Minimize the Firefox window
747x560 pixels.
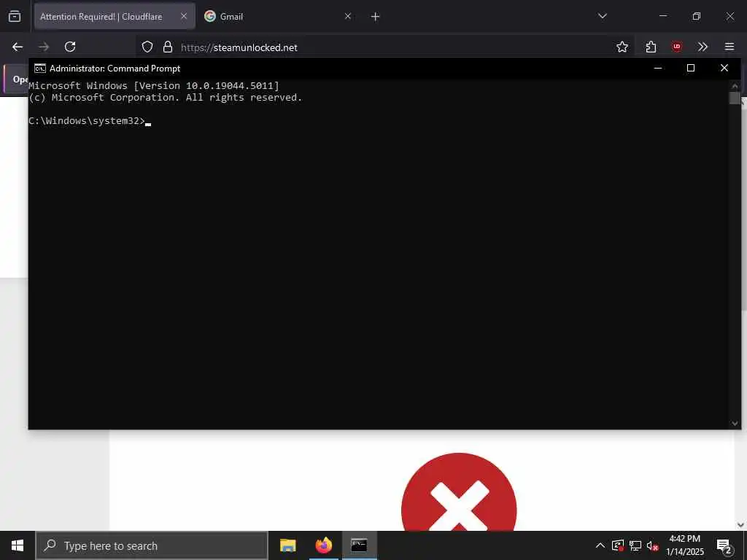(x=662, y=16)
